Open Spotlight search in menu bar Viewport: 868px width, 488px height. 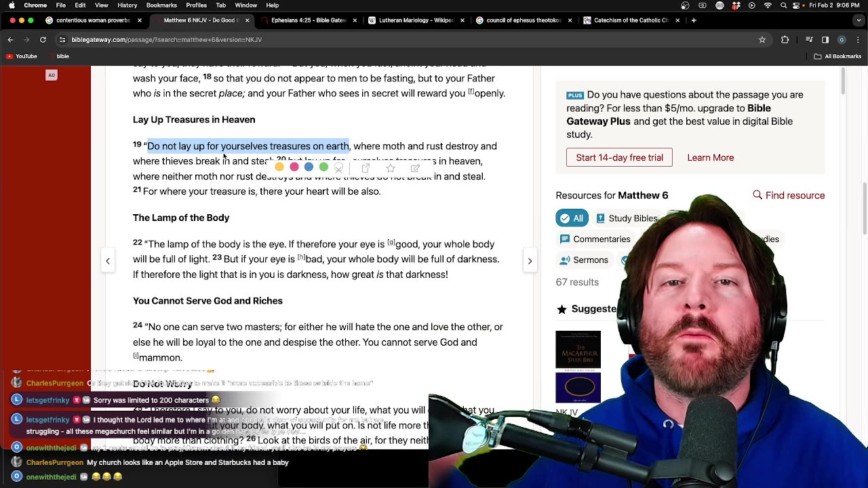coord(784,5)
